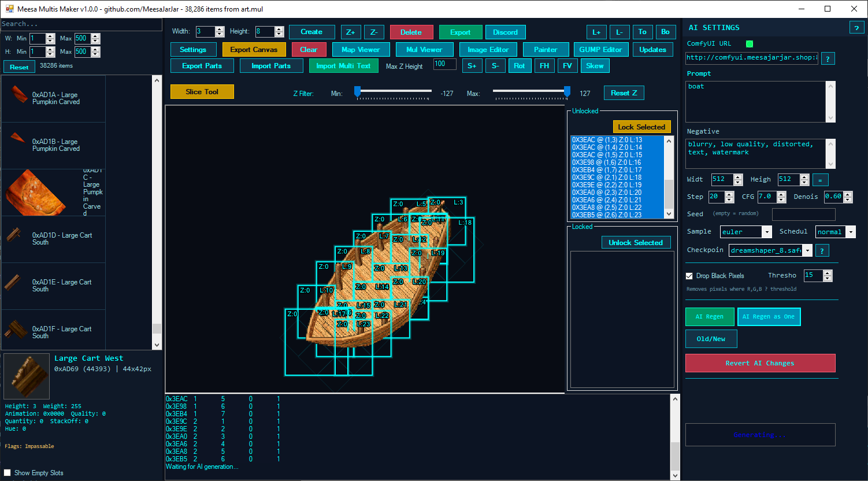Select the Large Pumpkin Carved 0xAD1A thumbnail
The image size is (868, 481).
click(x=20, y=94)
